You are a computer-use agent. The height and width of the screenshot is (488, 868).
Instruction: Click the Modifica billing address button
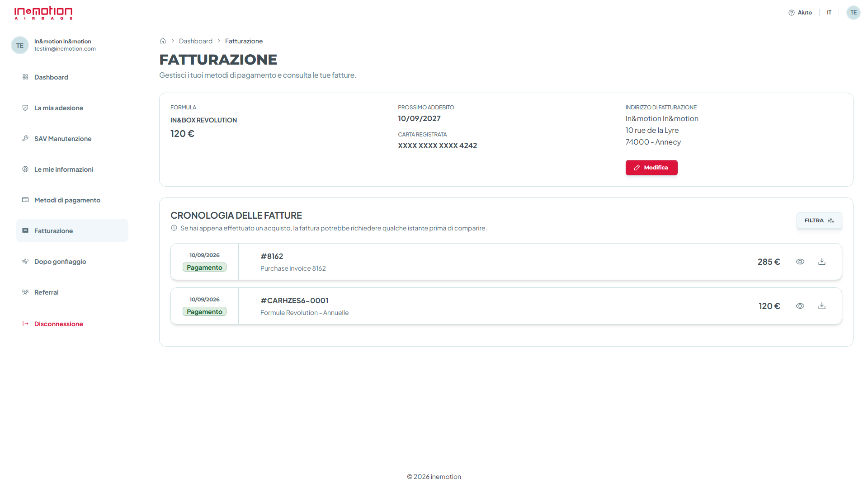pyautogui.click(x=651, y=168)
